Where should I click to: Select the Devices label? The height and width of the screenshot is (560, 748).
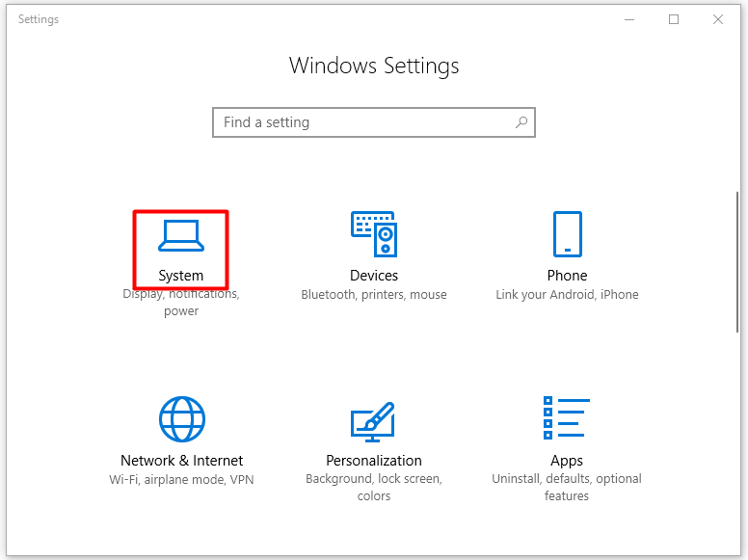374,276
